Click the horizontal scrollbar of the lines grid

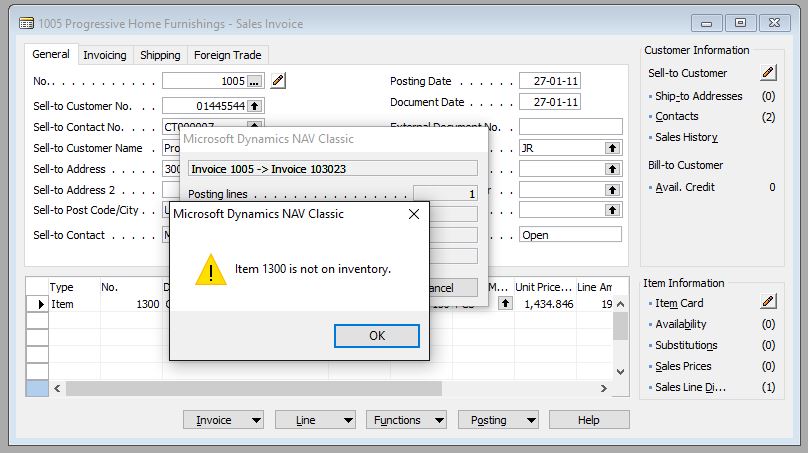(x=330, y=389)
